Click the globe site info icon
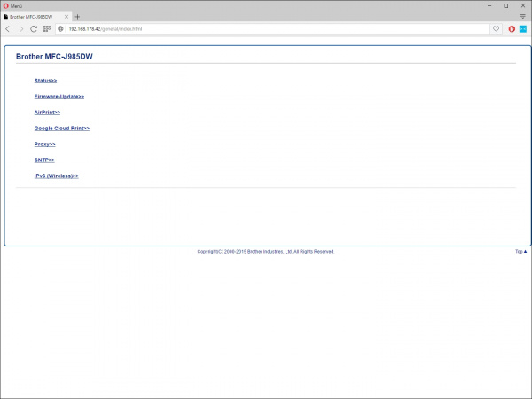 click(x=61, y=28)
